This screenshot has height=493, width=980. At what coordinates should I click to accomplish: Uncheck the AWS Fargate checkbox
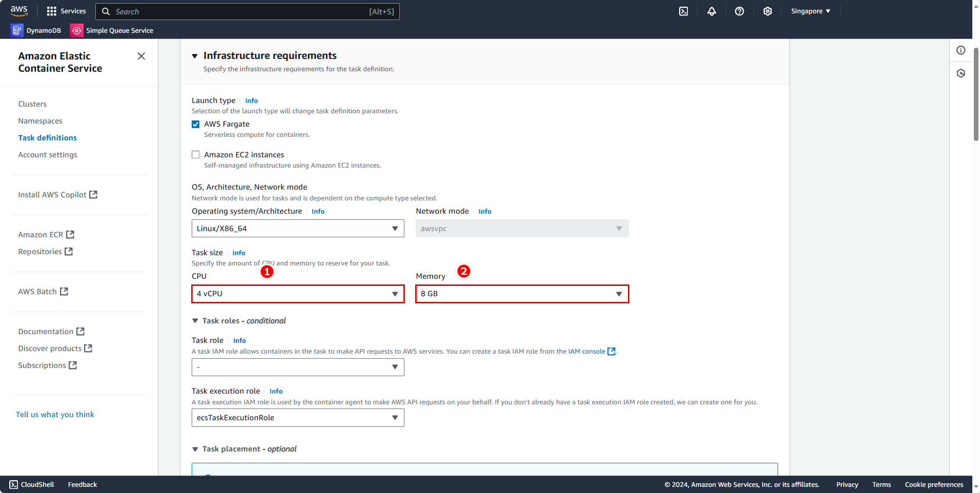click(x=196, y=125)
